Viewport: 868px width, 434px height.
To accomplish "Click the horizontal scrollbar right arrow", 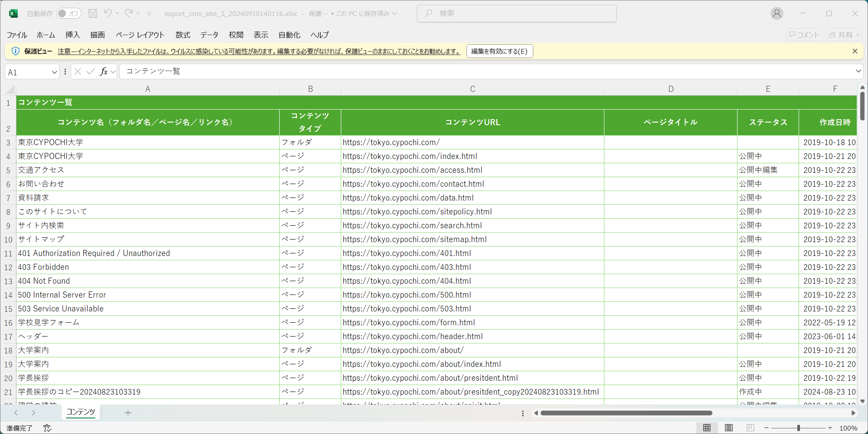I will click(853, 413).
